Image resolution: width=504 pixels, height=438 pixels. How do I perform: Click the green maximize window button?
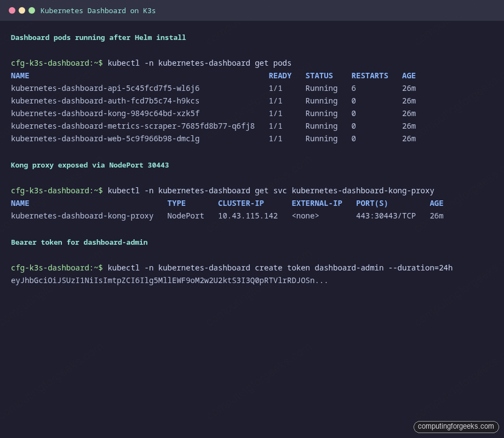[31, 10]
